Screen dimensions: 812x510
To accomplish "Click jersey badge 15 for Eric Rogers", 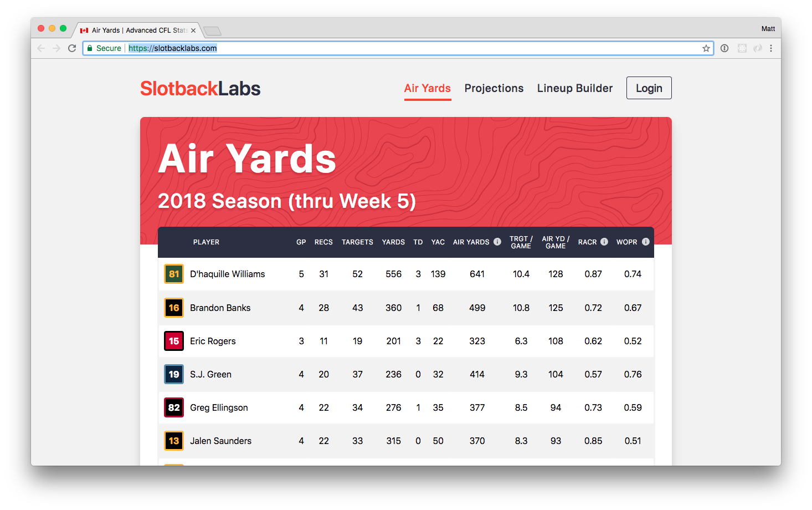I will point(174,341).
